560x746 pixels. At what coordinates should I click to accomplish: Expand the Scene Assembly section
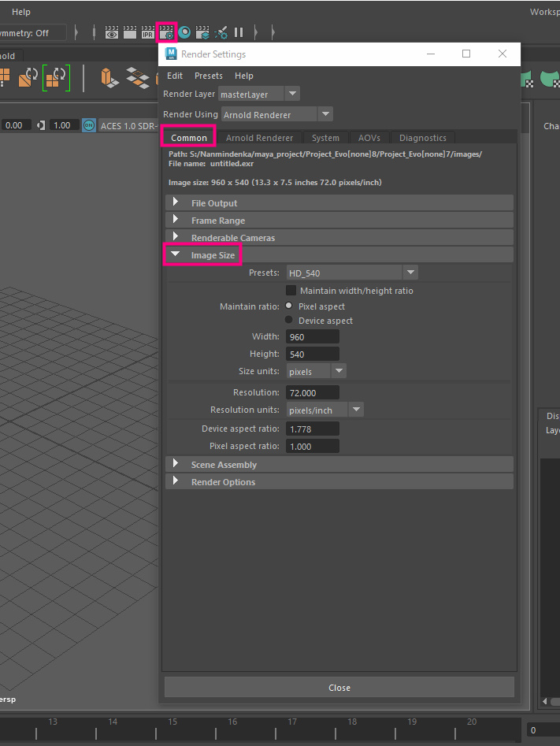[x=339, y=464]
